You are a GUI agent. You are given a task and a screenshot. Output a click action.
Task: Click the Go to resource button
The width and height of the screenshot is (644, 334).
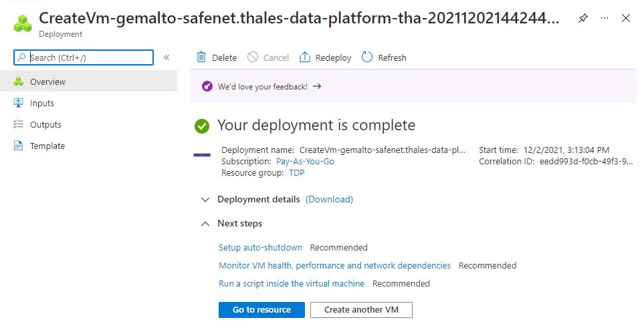coord(261,310)
